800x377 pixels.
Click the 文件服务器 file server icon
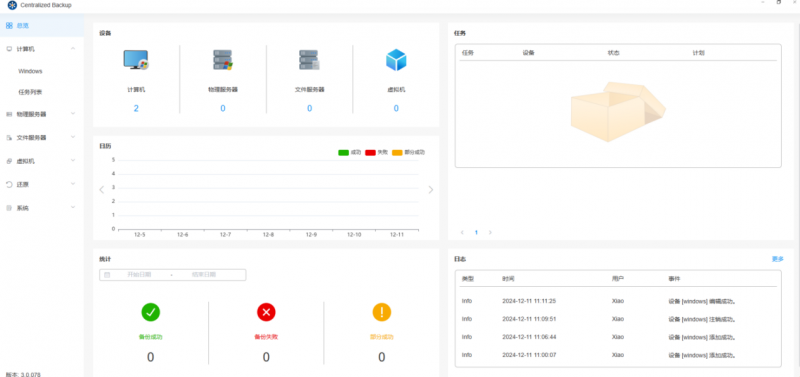point(309,60)
